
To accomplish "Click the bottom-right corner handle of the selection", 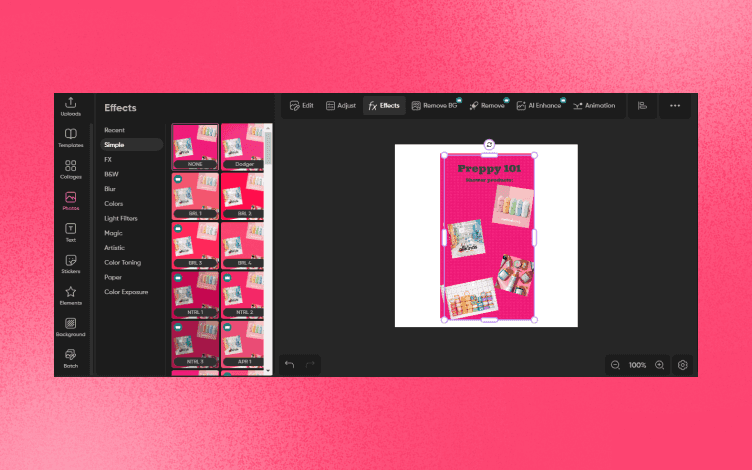I will click(x=534, y=320).
